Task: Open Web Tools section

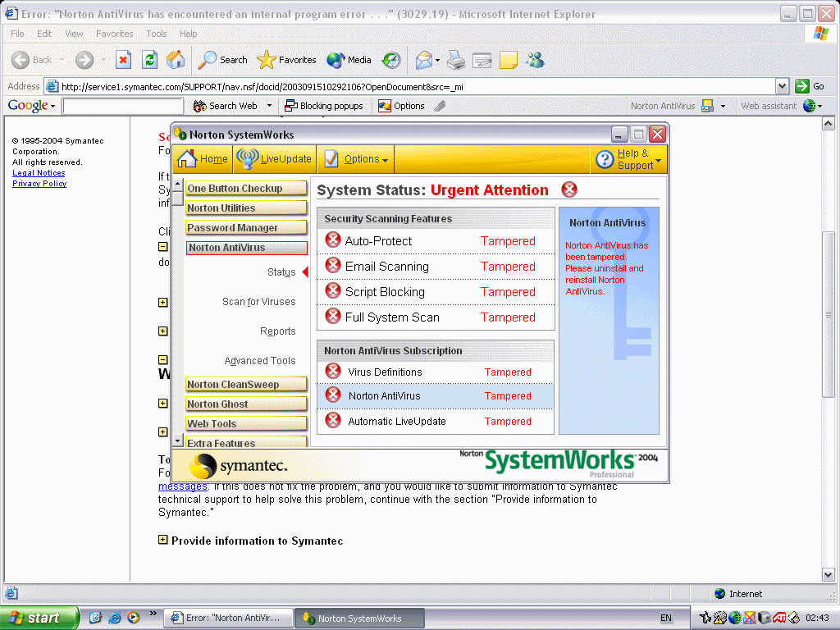Action: coord(246,424)
